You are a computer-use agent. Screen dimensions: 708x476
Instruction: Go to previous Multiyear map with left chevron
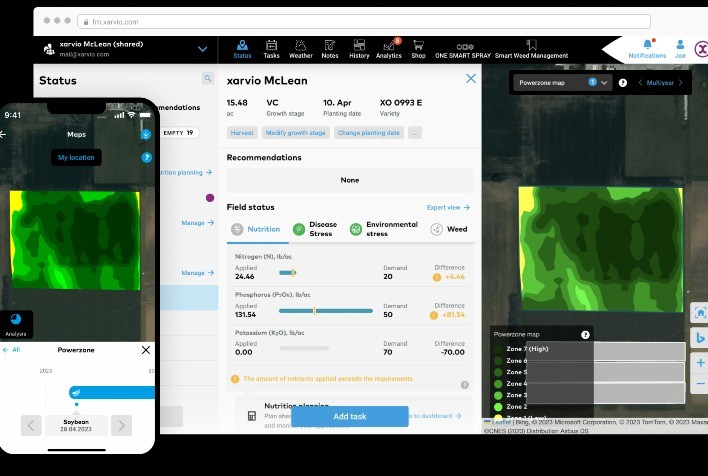(640, 83)
